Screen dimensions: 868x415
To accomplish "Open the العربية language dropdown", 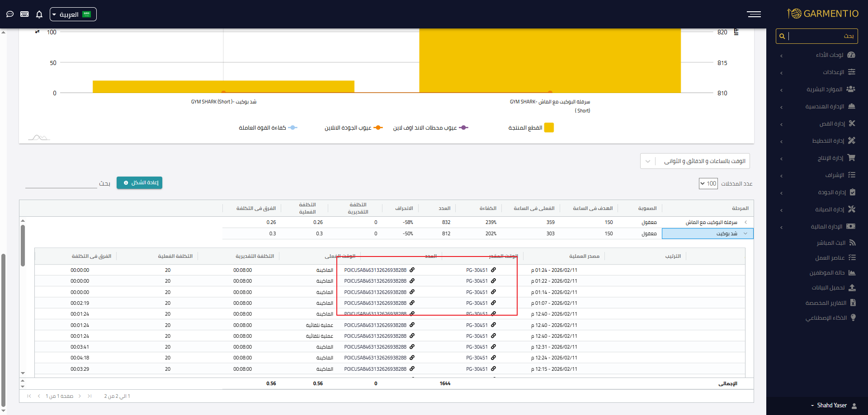I will [73, 14].
